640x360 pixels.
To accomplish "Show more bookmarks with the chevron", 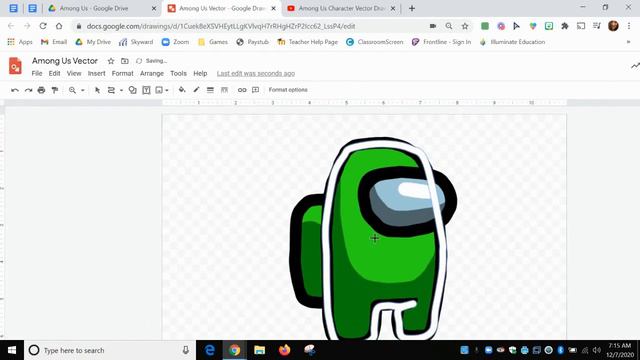I will 628,42.
